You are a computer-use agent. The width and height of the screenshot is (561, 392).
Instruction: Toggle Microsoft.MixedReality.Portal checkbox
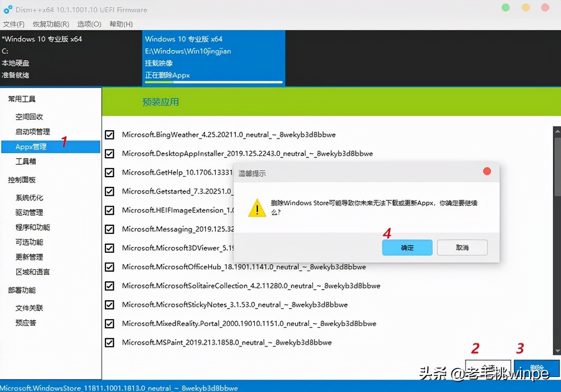pos(109,324)
